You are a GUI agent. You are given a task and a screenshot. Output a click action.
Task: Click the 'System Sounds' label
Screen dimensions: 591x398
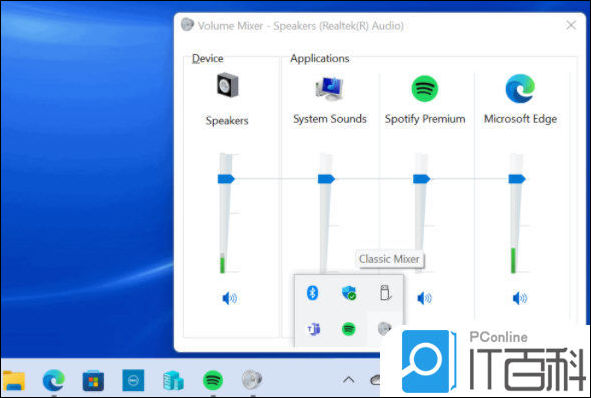330,119
